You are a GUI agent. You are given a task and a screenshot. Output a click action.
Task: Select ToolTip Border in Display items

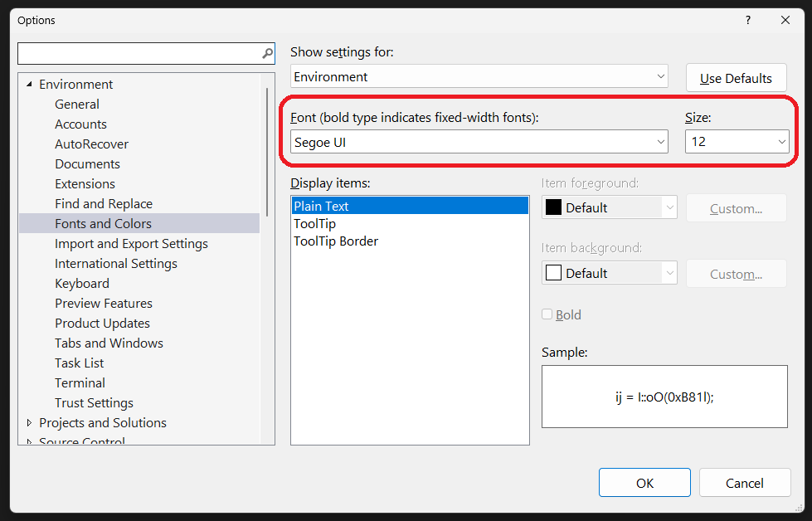336,241
